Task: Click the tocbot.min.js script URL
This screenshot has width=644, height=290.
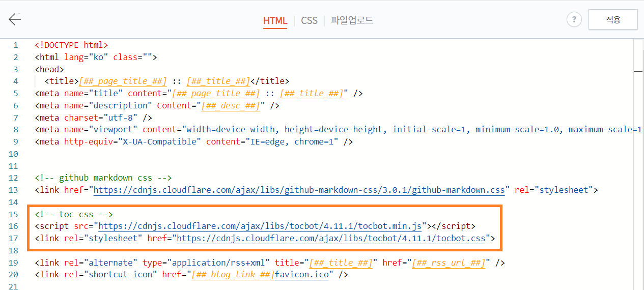Action: coord(260,226)
